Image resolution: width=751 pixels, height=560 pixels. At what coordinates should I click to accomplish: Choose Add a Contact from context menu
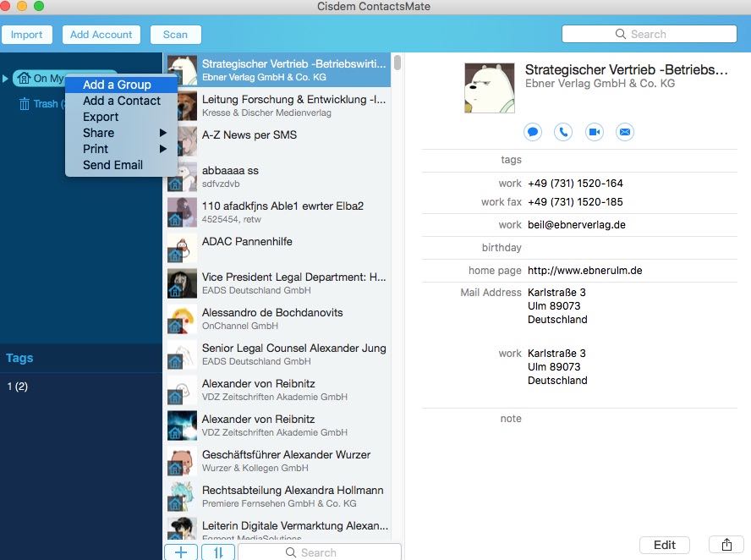tap(121, 101)
